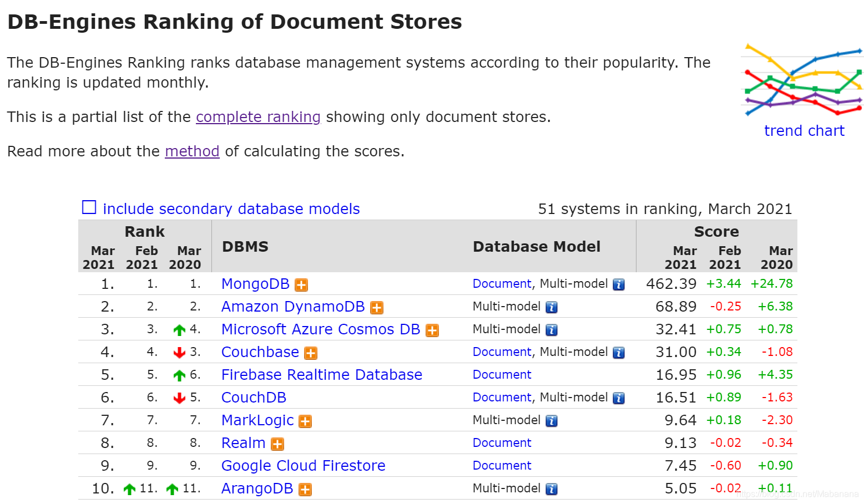864x504 pixels.
Task: Click the orange plus icon next to ArangoDB
Action: (305, 490)
